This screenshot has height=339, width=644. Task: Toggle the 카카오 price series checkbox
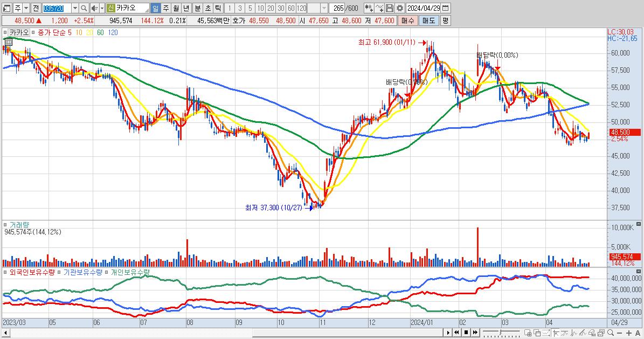[5, 32]
